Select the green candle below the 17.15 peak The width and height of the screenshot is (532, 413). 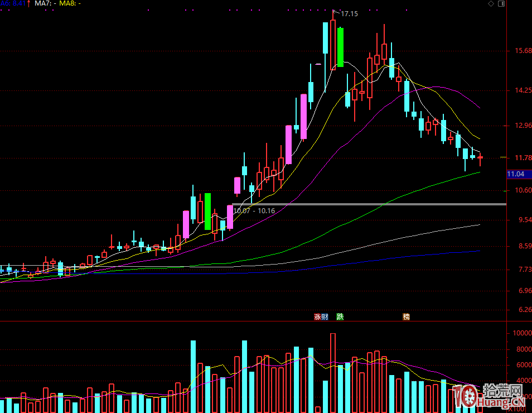pos(340,47)
